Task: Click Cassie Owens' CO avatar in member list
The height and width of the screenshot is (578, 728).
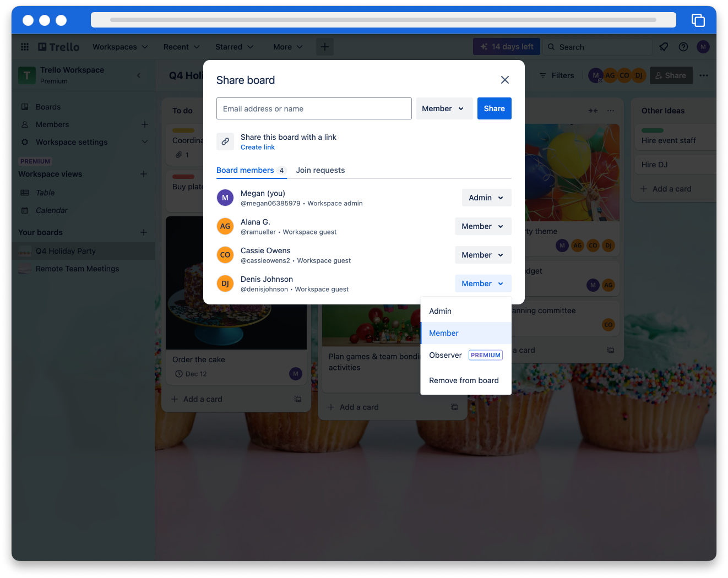Action: click(225, 255)
